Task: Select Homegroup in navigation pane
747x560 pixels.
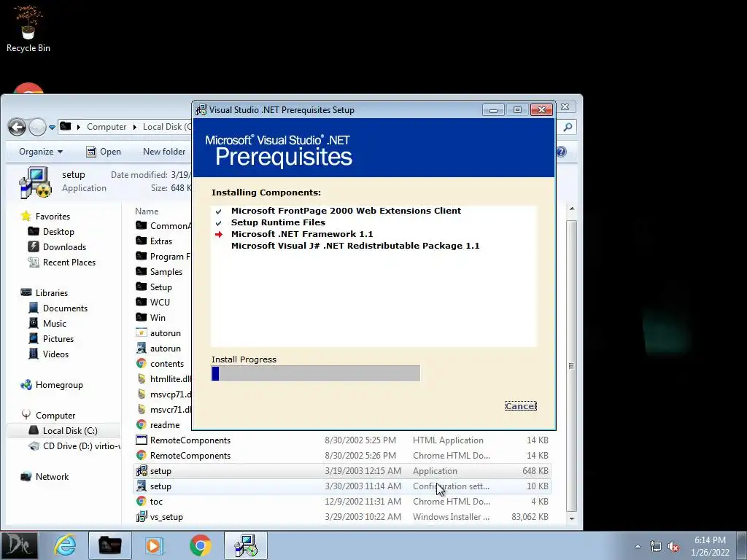Action: point(59,385)
